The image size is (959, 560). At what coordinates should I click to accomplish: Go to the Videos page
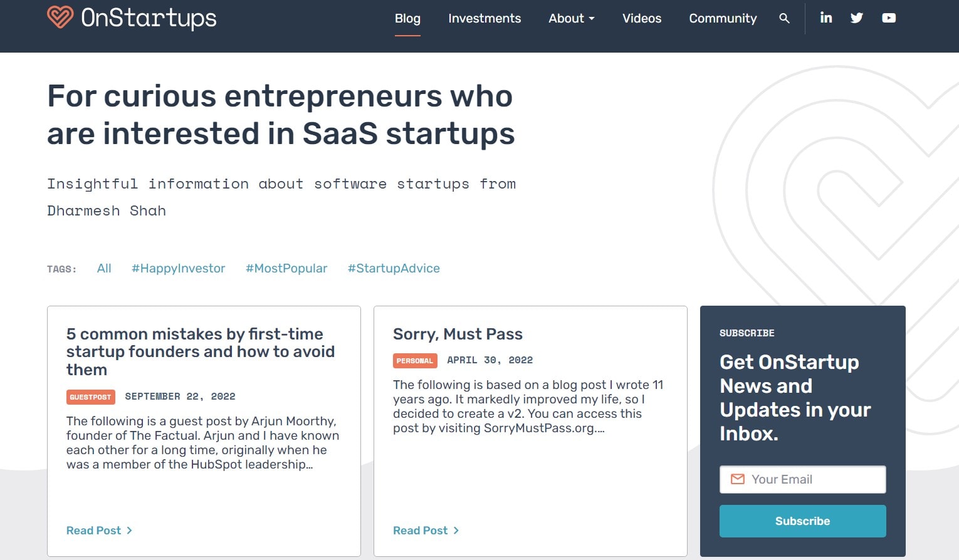point(642,19)
